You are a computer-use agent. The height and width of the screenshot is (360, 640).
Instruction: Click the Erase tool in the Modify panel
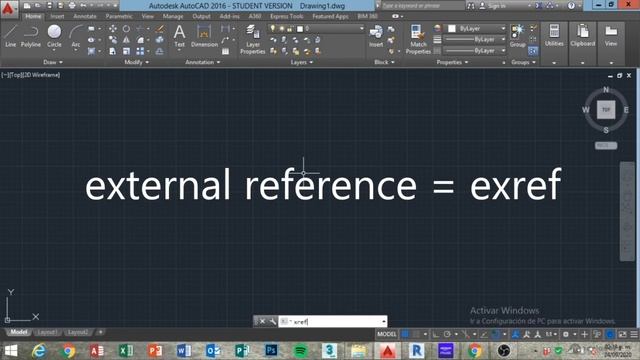tap(160, 29)
